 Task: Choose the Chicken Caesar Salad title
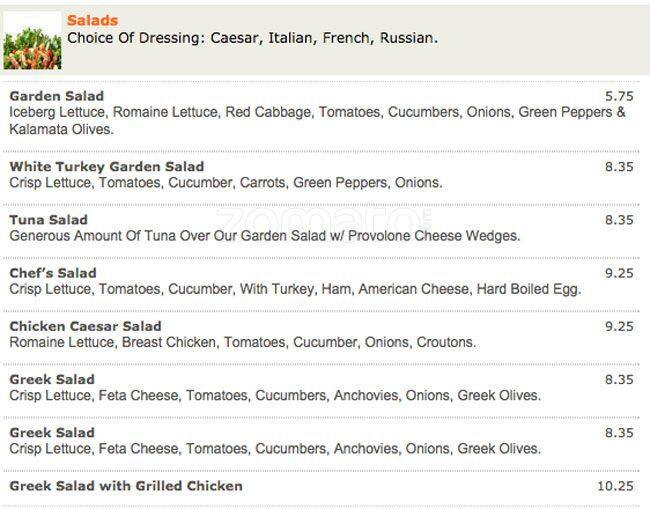(x=85, y=326)
